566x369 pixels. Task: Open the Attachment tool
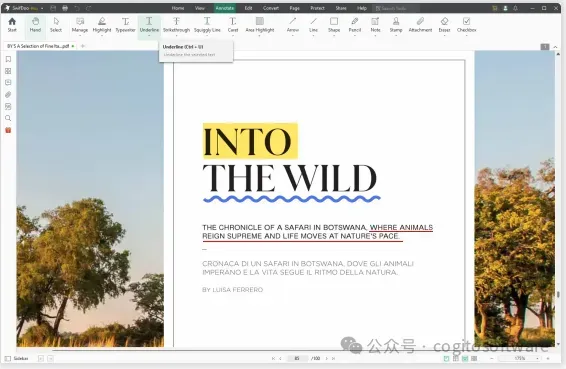(x=420, y=25)
